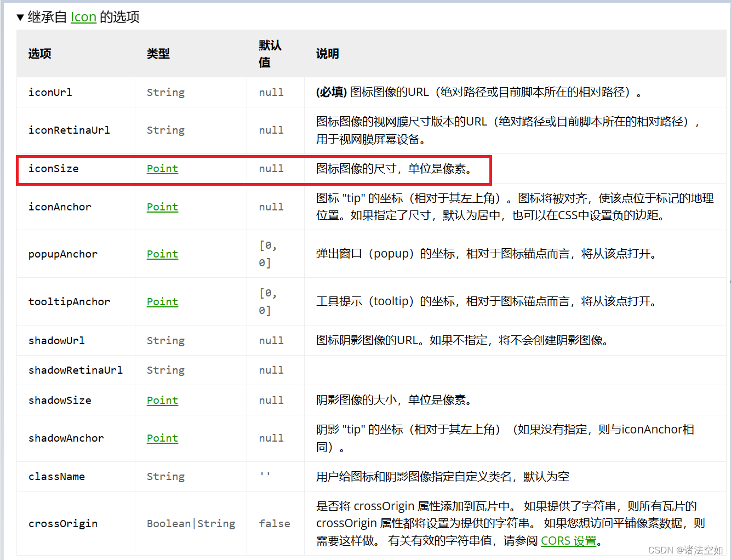Open the Point link for iconAnchor
Viewport: 731px width, 560px height.
tap(162, 207)
